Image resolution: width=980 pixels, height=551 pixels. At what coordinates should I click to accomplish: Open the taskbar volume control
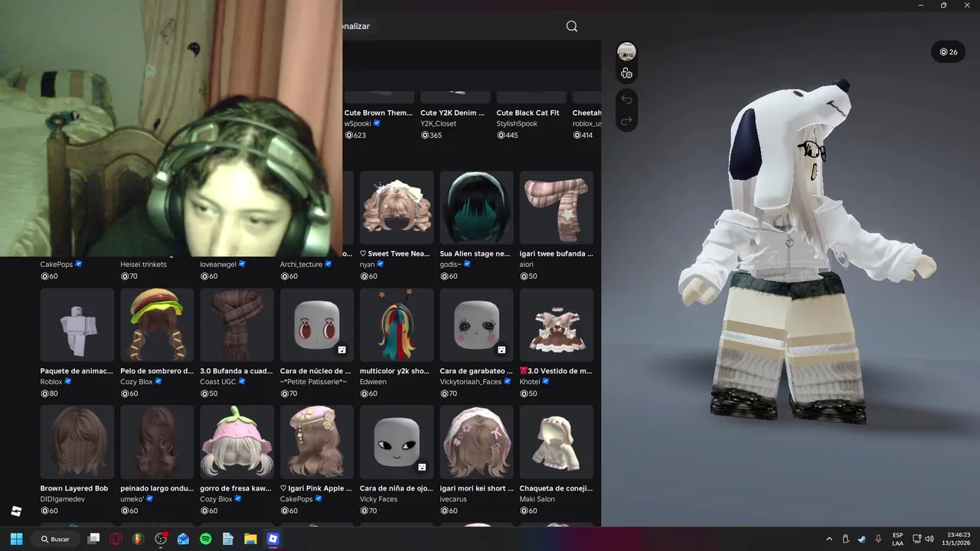coord(929,539)
